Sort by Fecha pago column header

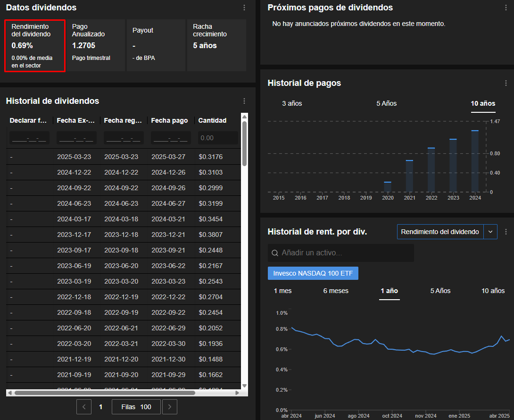(170, 120)
